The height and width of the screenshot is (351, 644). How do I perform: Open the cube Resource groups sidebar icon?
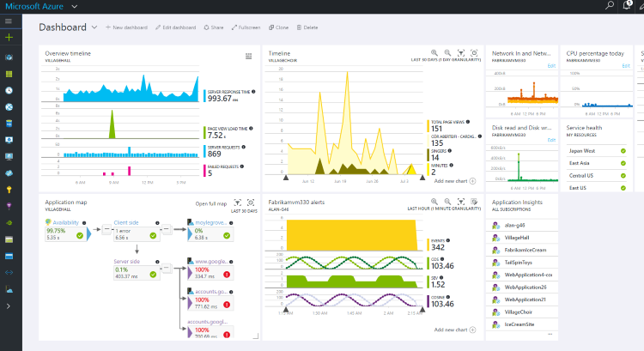coord(9,57)
